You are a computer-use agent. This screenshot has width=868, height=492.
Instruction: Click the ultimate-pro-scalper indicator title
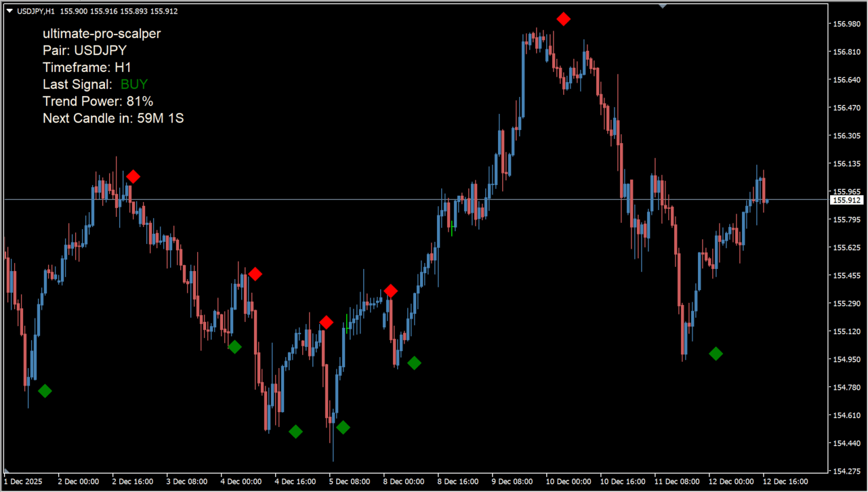102,33
